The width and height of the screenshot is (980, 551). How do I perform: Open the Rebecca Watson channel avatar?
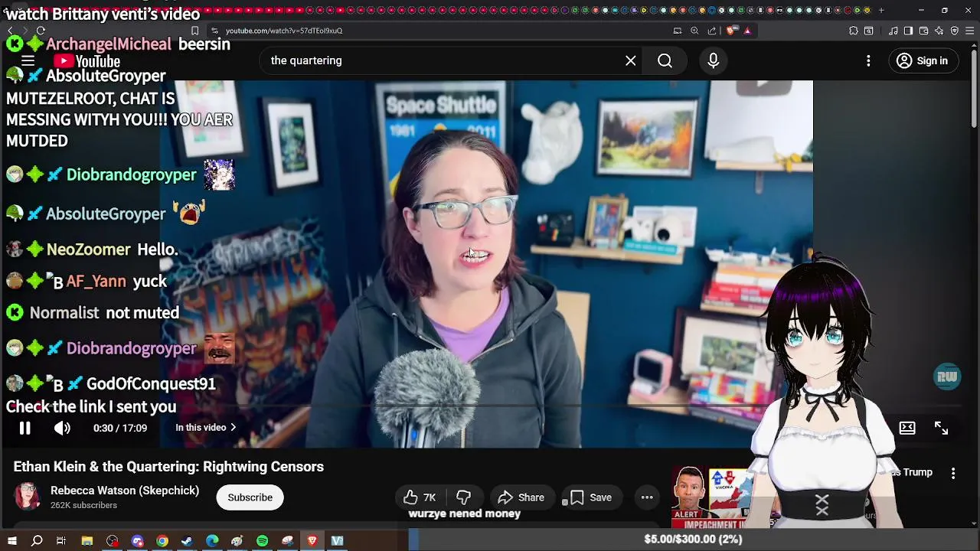[x=28, y=497]
